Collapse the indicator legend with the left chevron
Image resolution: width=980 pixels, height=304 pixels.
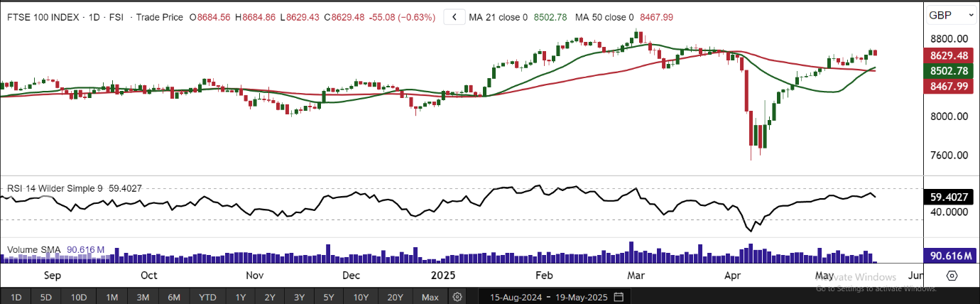[454, 17]
